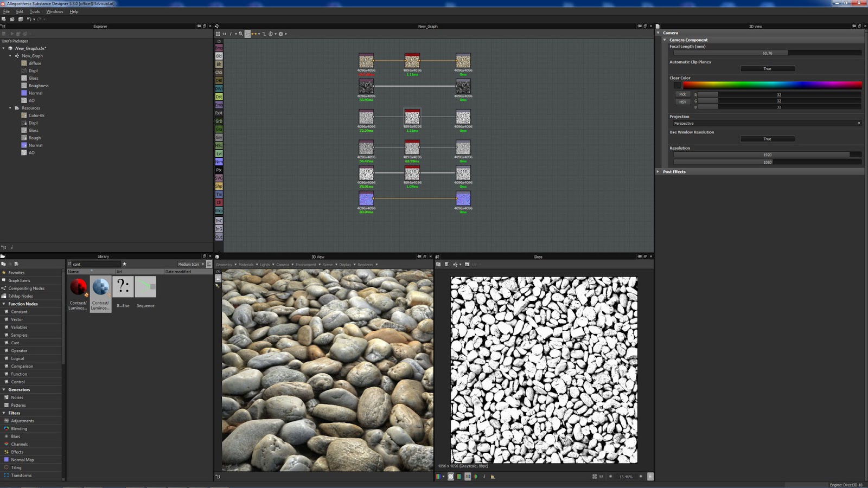Click the Pick color button
868x488 pixels.
coord(682,94)
